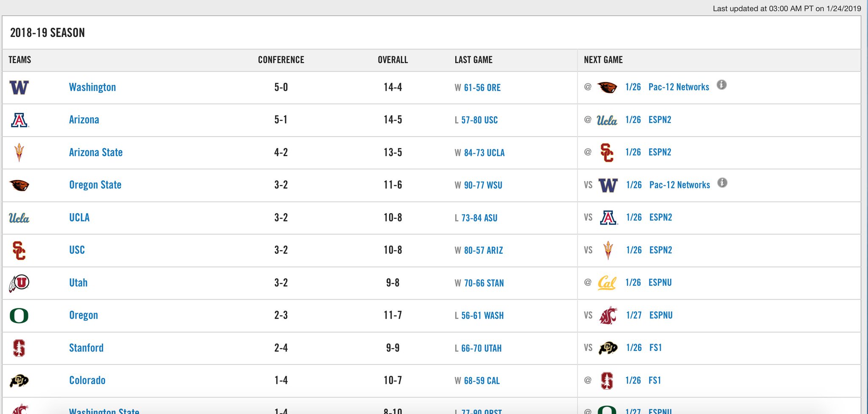Click the Washington W logo in the Teams column
The image size is (868, 414).
[19, 87]
